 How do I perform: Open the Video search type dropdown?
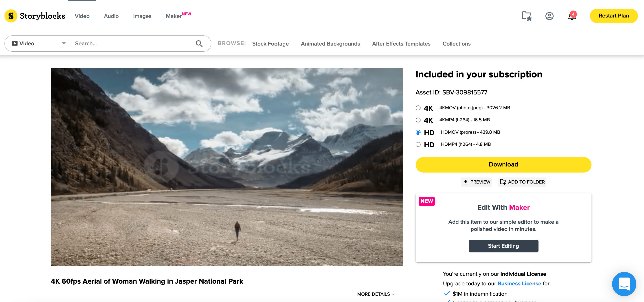pyautogui.click(x=39, y=44)
